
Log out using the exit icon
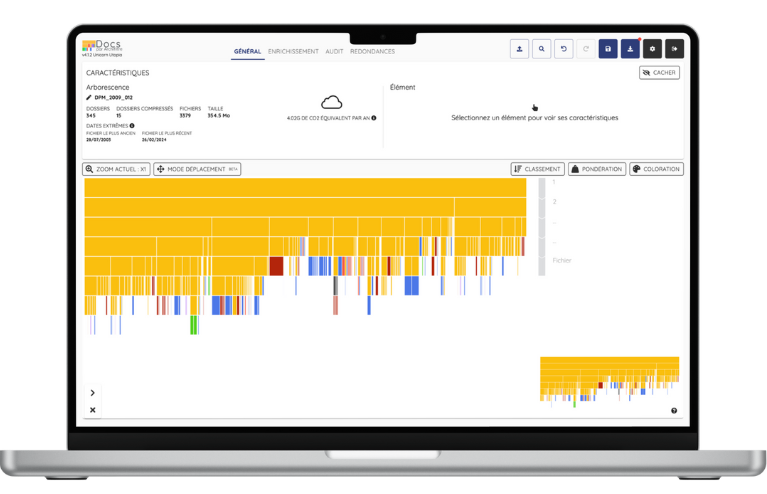tap(674, 48)
